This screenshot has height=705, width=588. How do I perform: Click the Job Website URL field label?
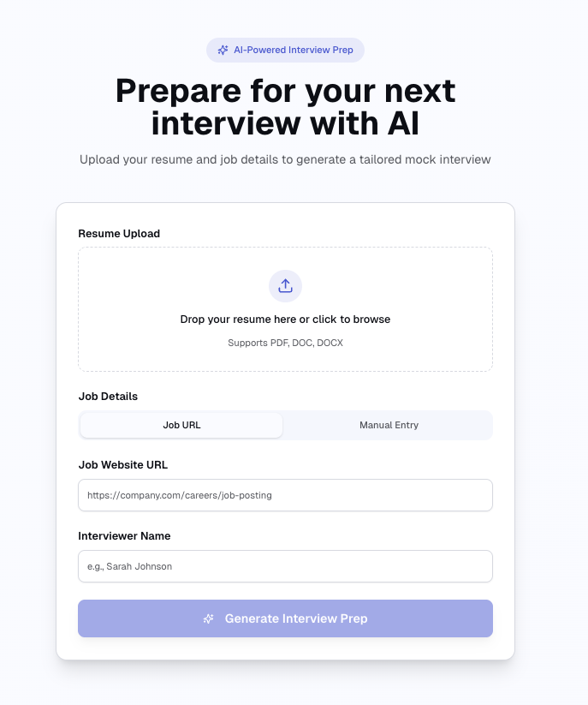click(x=123, y=465)
